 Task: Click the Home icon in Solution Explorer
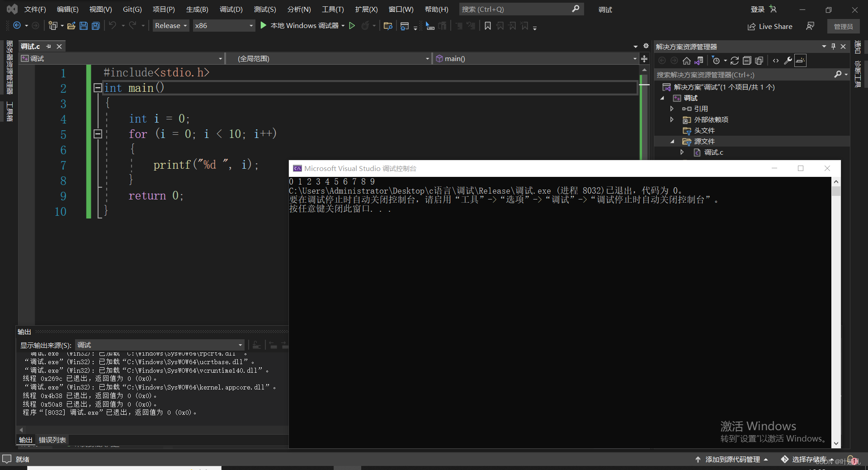[687, 61]
